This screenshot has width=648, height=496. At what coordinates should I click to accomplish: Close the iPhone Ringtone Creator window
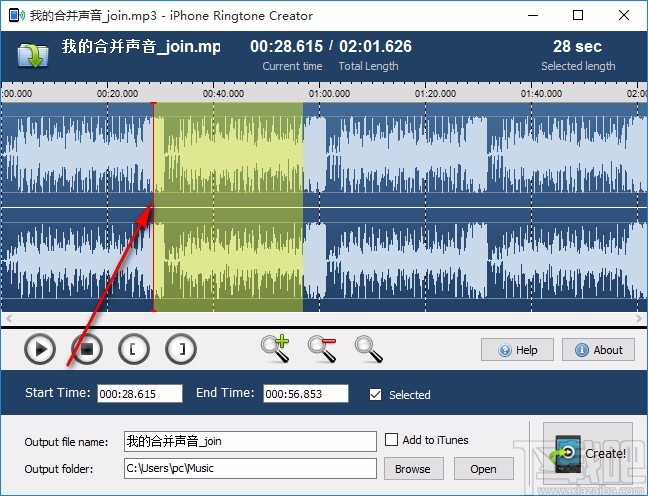point(624,15)
